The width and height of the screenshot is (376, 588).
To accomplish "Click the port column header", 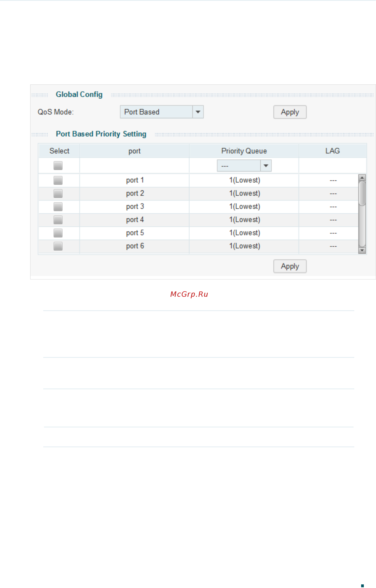I will 134,151.
